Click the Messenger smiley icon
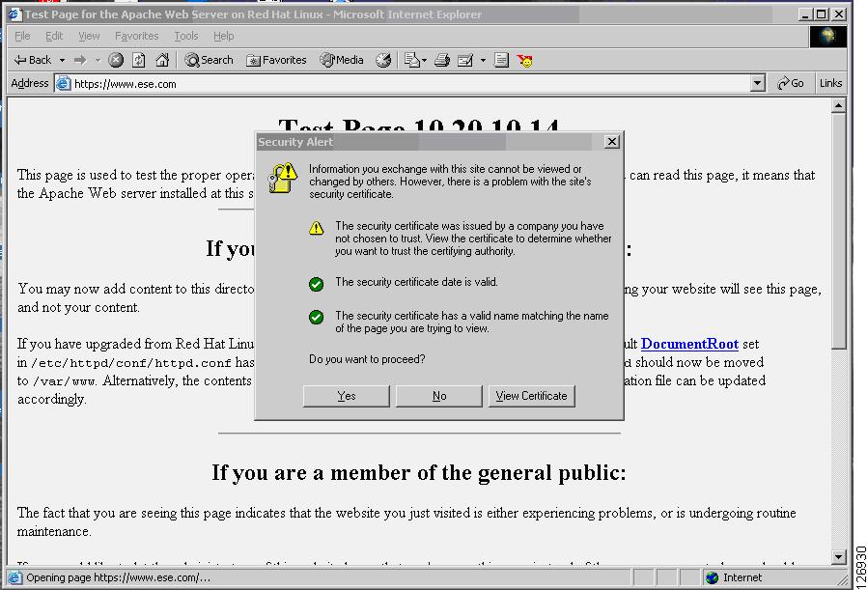 pyautogui.click(x=525, y=60)
